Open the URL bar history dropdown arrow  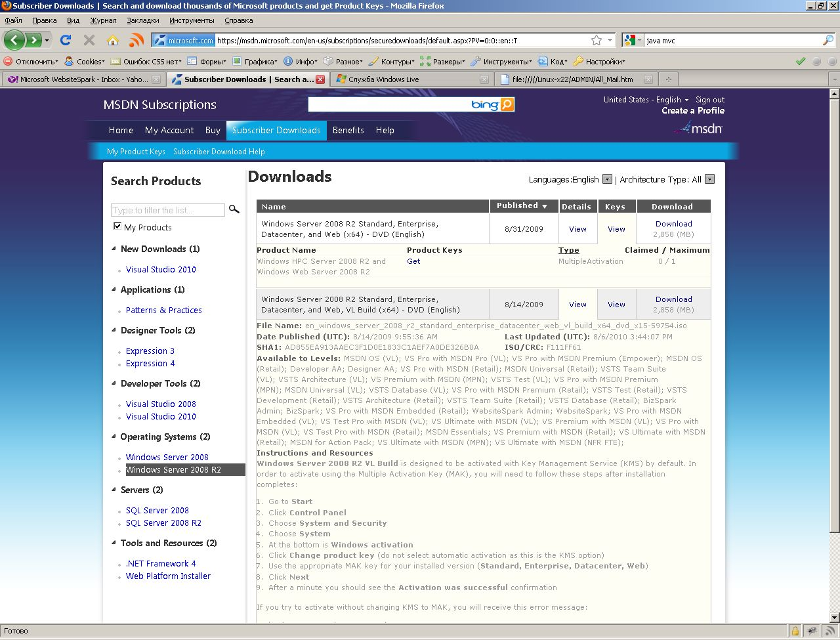point(610,40)
